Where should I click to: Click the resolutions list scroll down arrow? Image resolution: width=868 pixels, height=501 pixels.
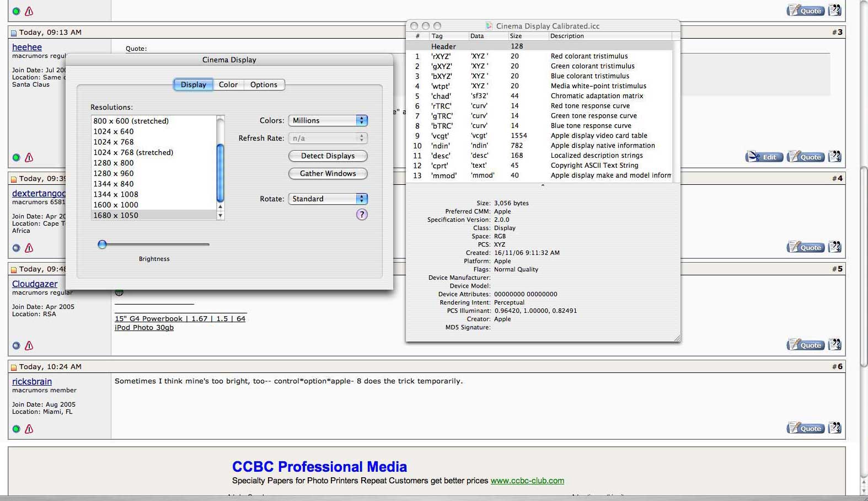pos(221,216)
